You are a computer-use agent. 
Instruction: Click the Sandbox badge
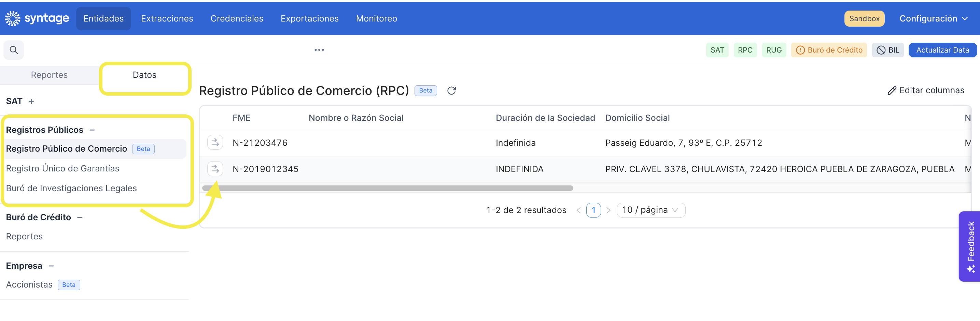864,19
